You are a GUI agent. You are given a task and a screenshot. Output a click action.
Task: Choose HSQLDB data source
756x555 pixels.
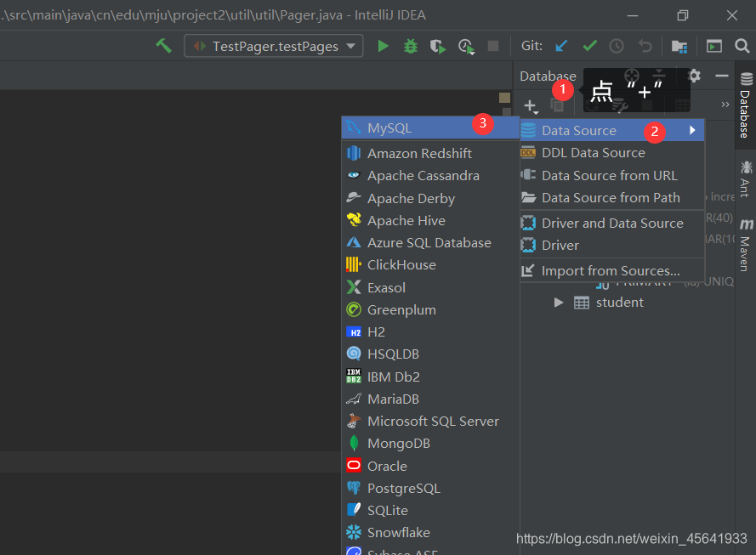point(430,354)
